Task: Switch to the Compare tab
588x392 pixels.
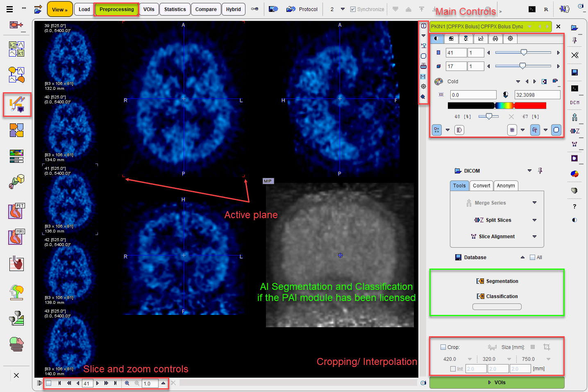Action: click(206, 9)
